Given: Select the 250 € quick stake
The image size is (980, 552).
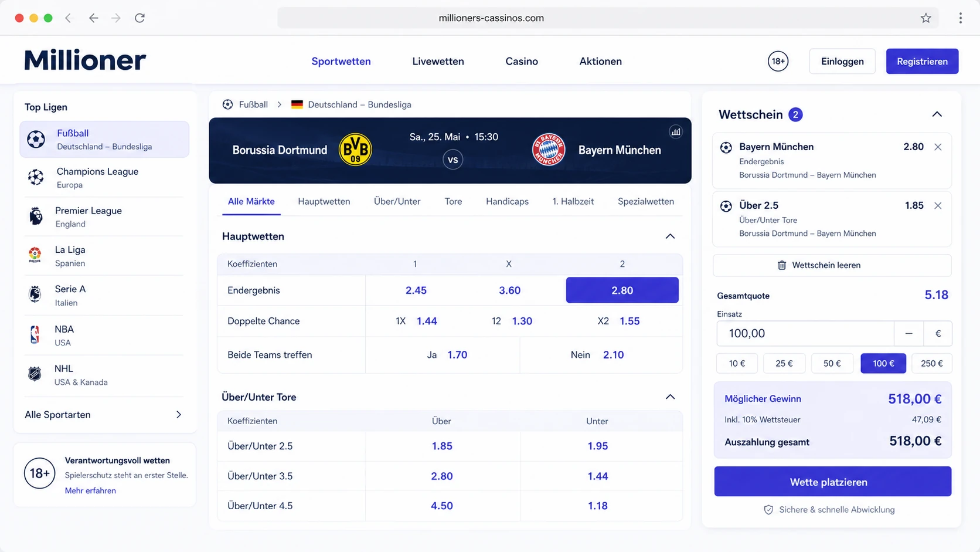Looking at the screenshot, I should coord(931,364).
